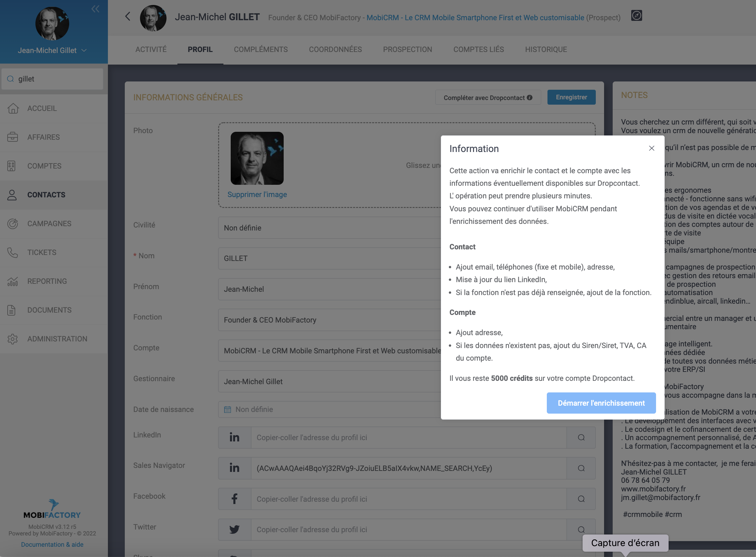Switch to the COORDONNÉES tab
Viewport: 756px width, 557px height.
click(335, 50)
